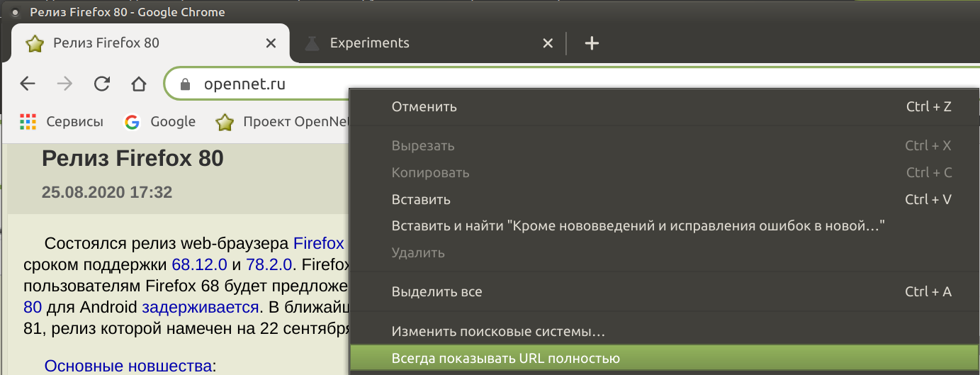Click the Вырезать menu entry
Viewport: 980px width, 375px height.
[x=665, y=146]
